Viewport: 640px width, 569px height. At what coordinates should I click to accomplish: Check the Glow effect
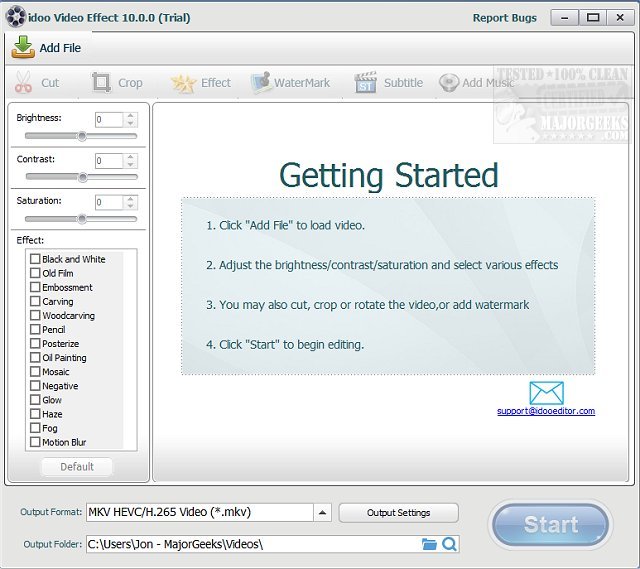pos(35,400)
